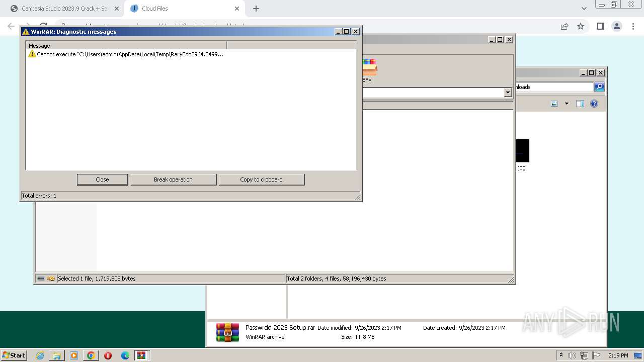Open Chrome tab search chevron
The height and width of the screenshot is (362, 644).
coord(584,9)
